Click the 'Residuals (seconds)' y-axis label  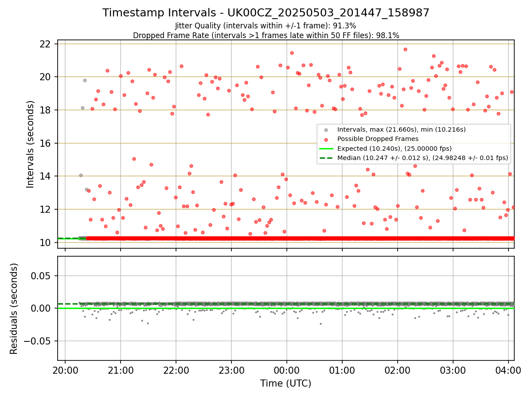[x=14, y=309]
